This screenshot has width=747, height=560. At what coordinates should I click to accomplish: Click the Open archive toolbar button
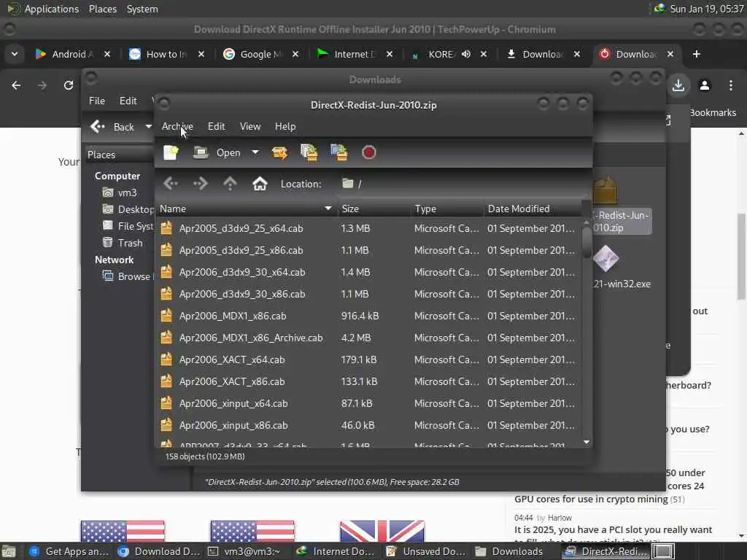coord(217,152)
